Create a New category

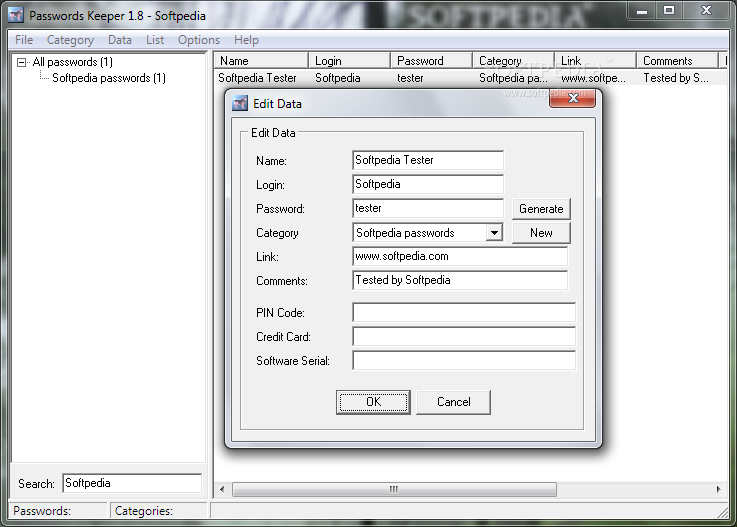coord(541,233)
